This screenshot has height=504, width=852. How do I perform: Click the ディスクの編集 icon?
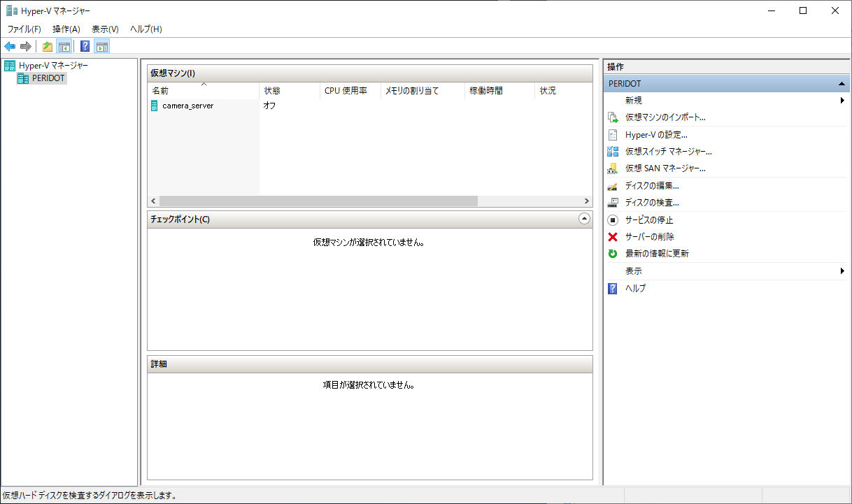pos(613,186)
